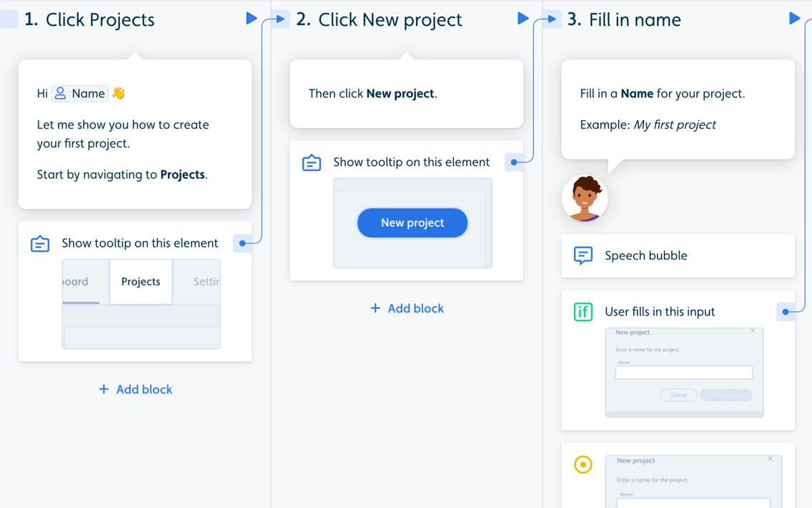
Task: Select the Settings tab in the preview
Action: coord(206,282)
